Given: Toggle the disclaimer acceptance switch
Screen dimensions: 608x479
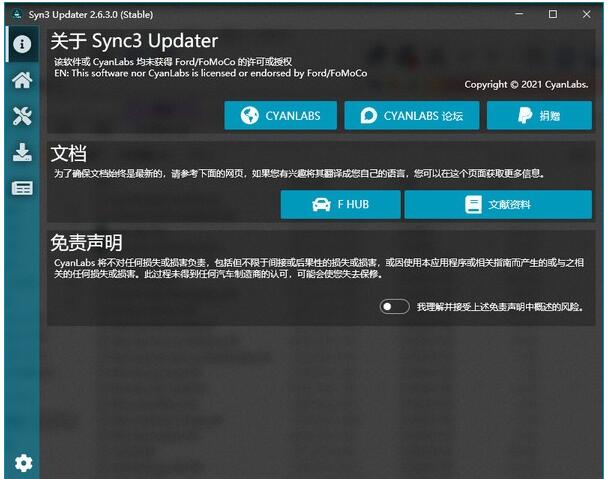Looking at the screenshot, I should pyautogui.click(x=394, y=307).
